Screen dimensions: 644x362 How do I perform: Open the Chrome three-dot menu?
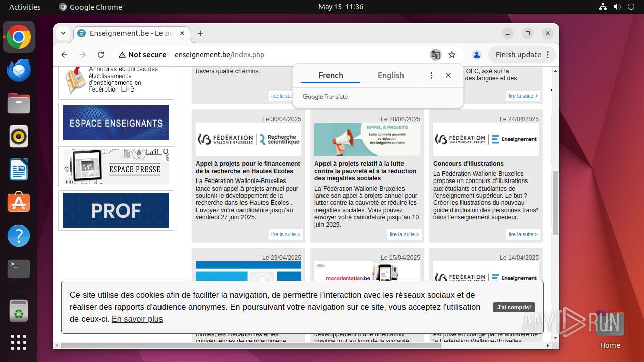(x=548, y=55)
